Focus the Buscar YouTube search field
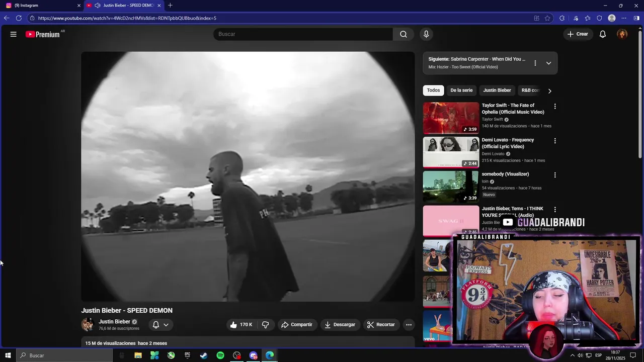Viewport: 644px width, 362px height. [x=303, y=34]
